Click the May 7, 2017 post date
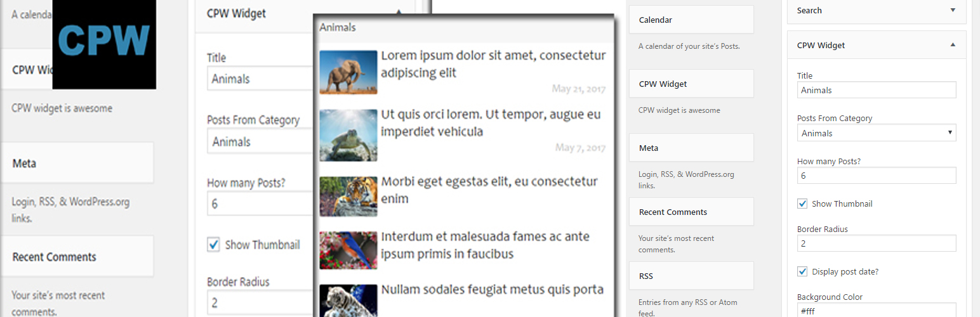Image resolution: width=980 pixels, height=317 pixels. [580, 148]
